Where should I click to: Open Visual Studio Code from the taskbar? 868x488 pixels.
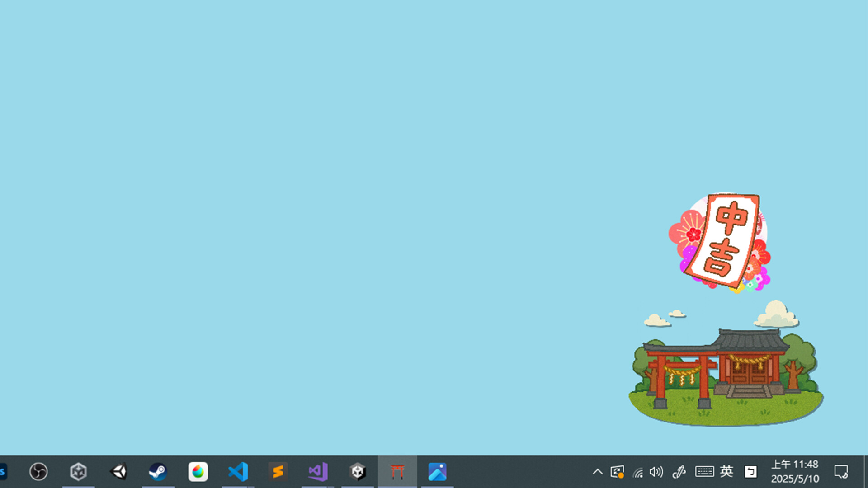pos(237,472)
